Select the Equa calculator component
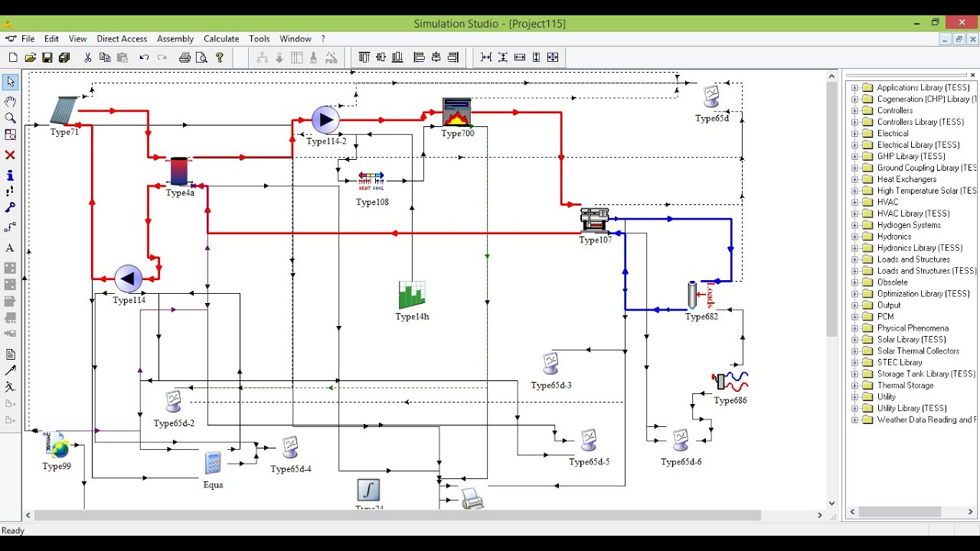 pos(213,464)
